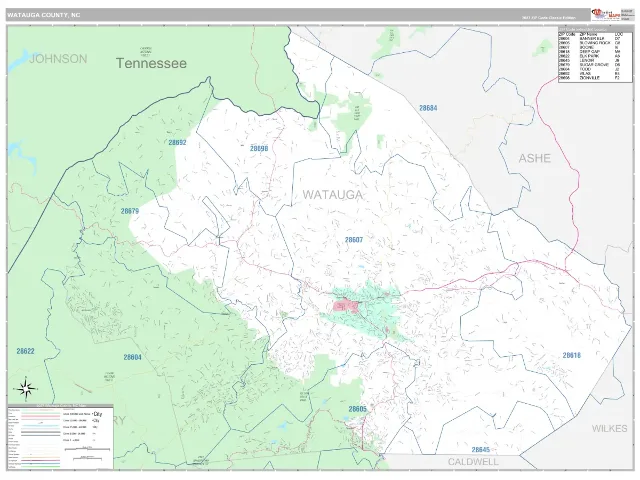
Task: Click the MarketMaps logo in header
Action: coord(606,15)
